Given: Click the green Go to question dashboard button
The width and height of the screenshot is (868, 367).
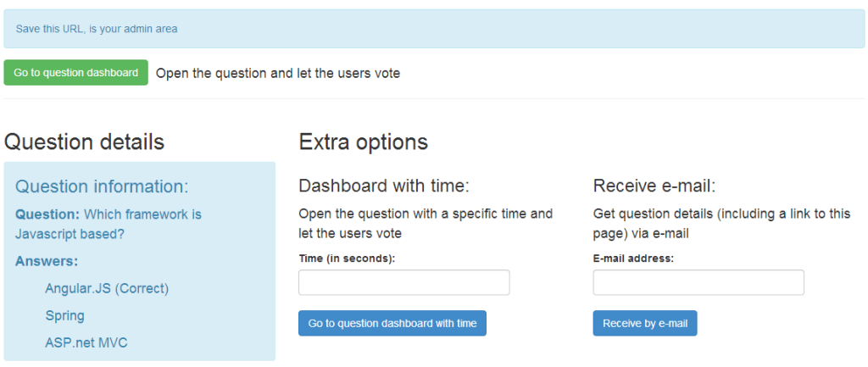Looking at the screenshot, I should (x=75, y=73).
